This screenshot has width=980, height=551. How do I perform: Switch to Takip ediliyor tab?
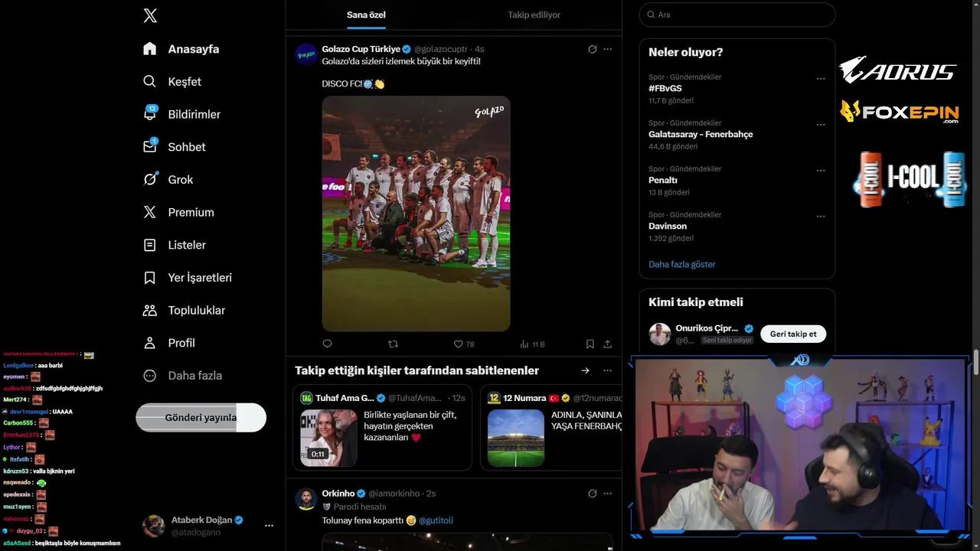pyautogui.click(x=534, y=15)
